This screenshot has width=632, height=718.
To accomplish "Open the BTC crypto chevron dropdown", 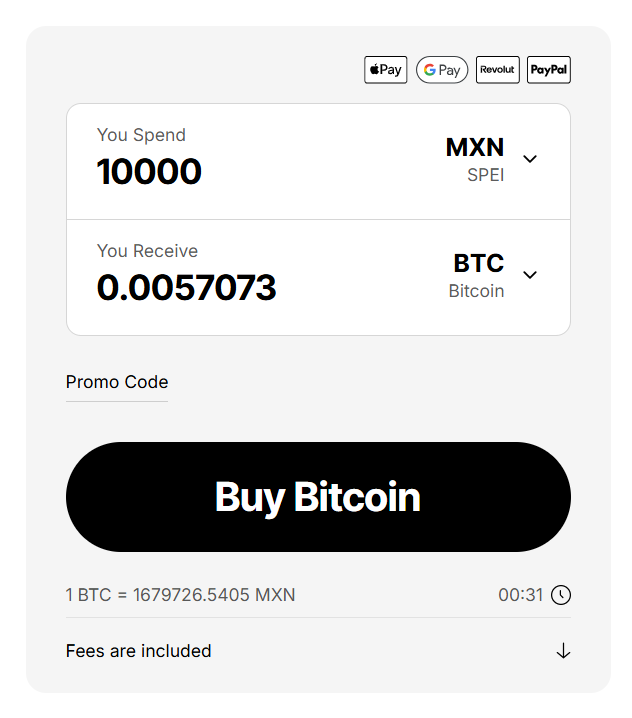I will coord(530,275).
